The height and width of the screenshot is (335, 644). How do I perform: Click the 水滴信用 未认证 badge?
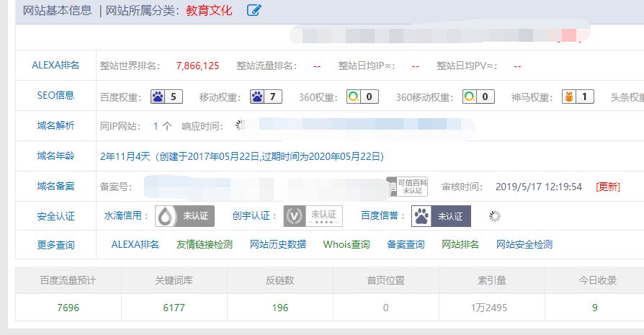tap(185, 216)
